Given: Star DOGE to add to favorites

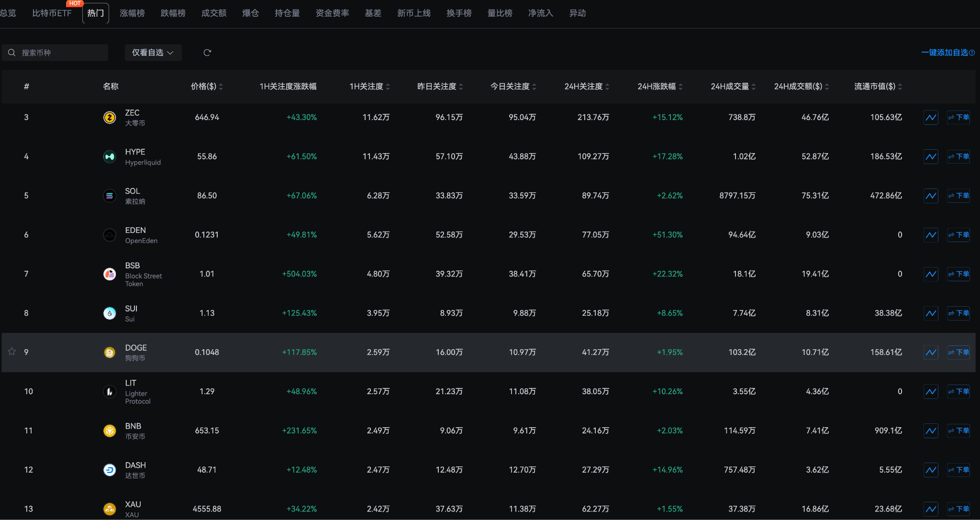Looking at the screenshot, I should click(x=12, y=352).
